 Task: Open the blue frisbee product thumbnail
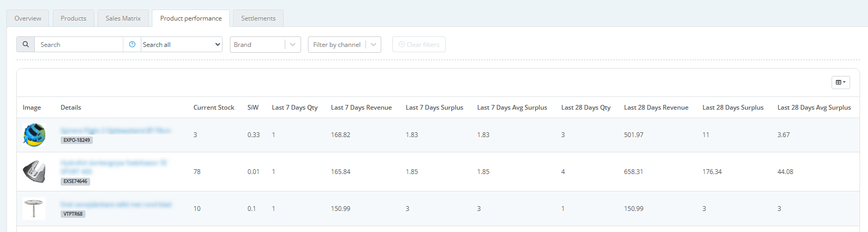pyautogui.click(x=34, y=135)
